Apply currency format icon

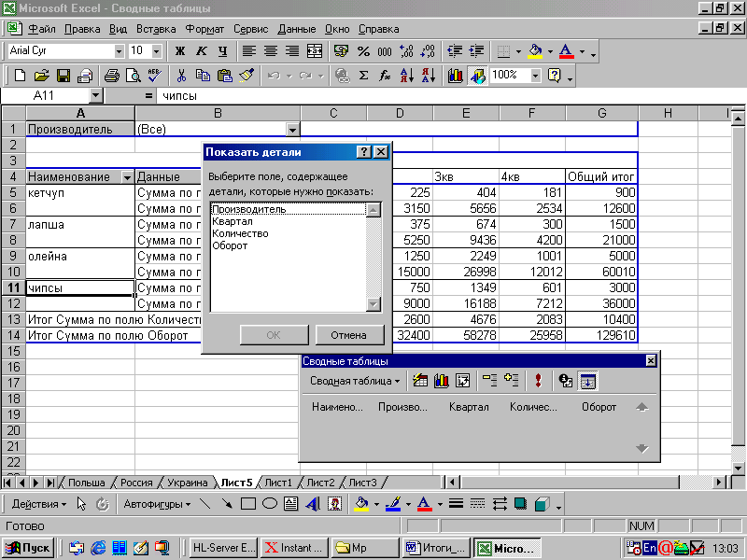(x=341, y=51)
